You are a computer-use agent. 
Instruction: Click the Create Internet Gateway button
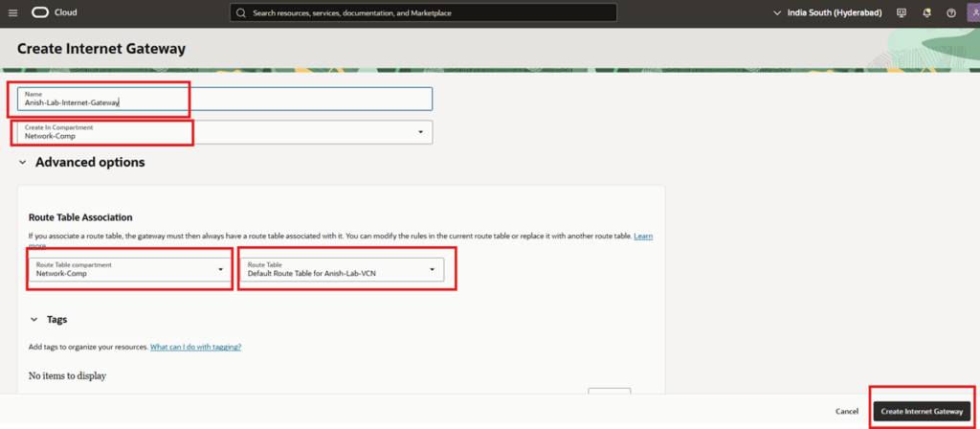pos(921,411)
